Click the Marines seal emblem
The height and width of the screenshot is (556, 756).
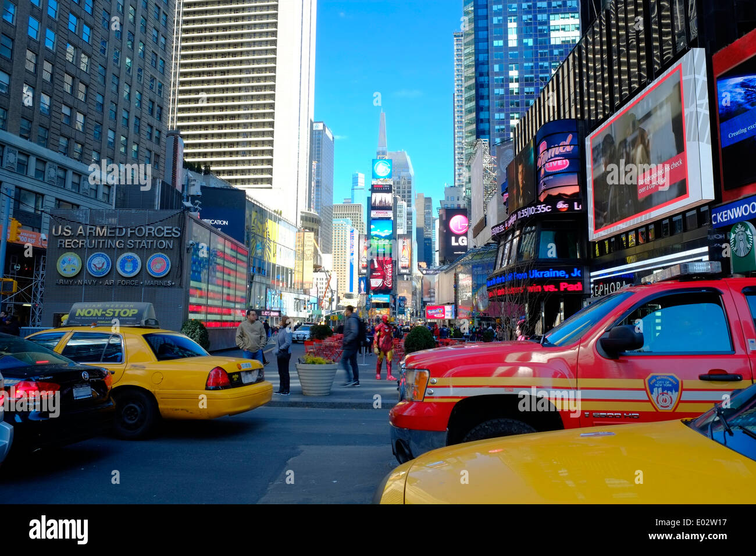(158, 265)
